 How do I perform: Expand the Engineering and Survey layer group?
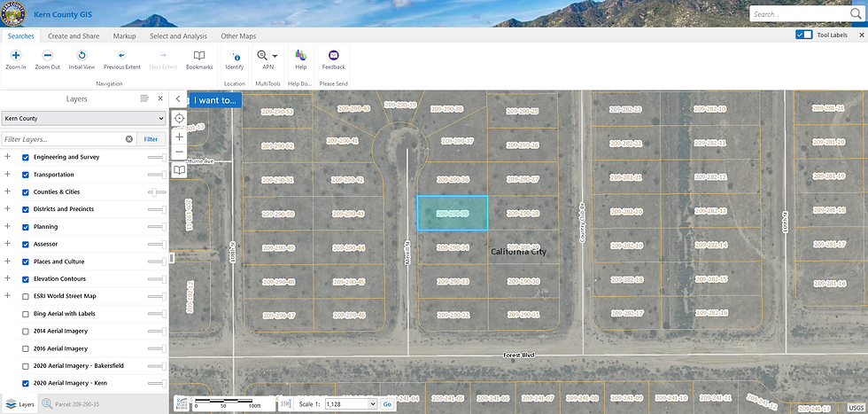[7, 157]
